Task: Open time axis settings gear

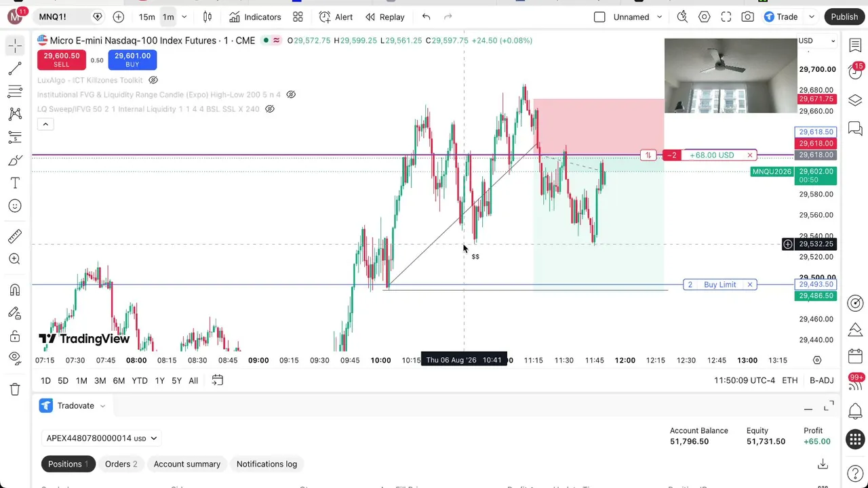Action: point(817,360)
